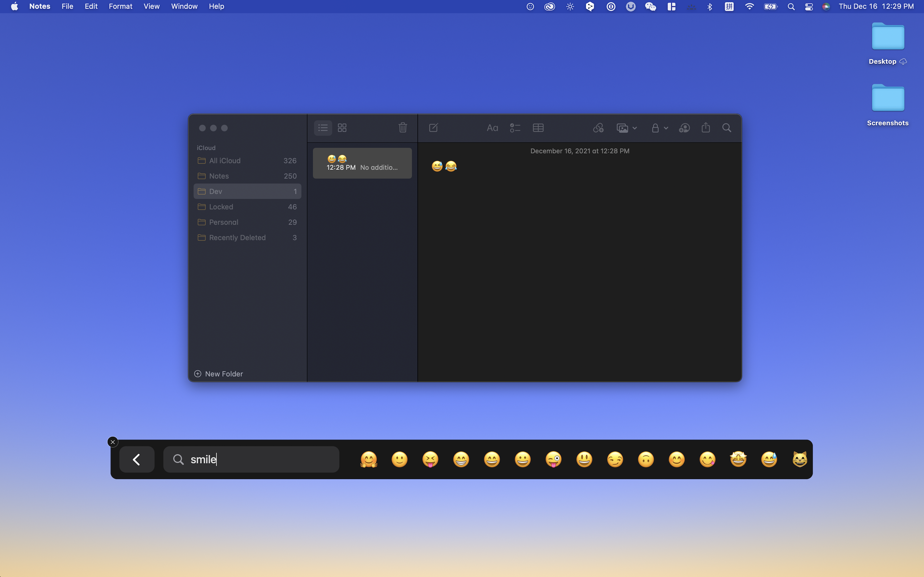Share the current note

point(705,128)
